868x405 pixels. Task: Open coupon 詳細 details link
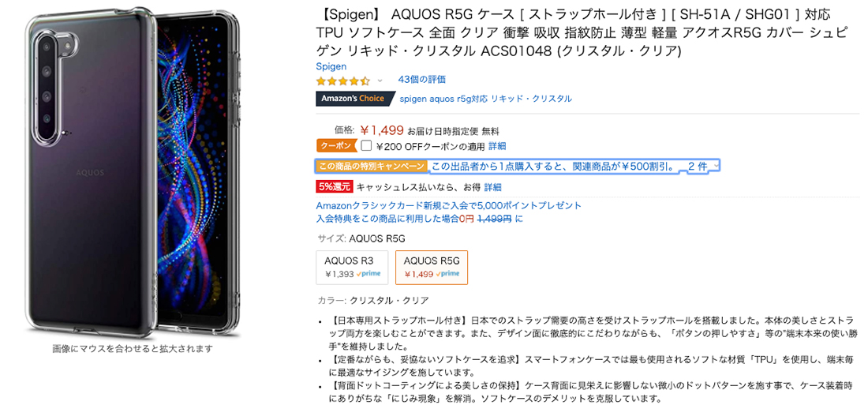[497, 146]
